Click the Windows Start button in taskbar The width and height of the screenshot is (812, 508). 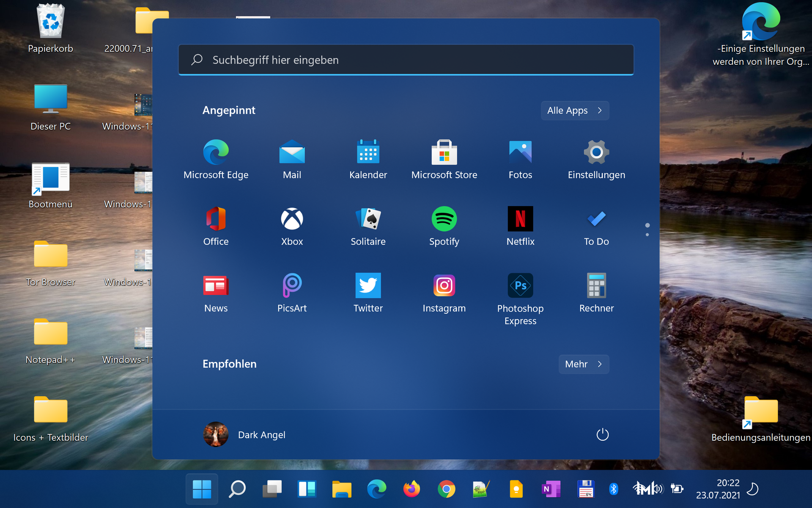point(202,489)
